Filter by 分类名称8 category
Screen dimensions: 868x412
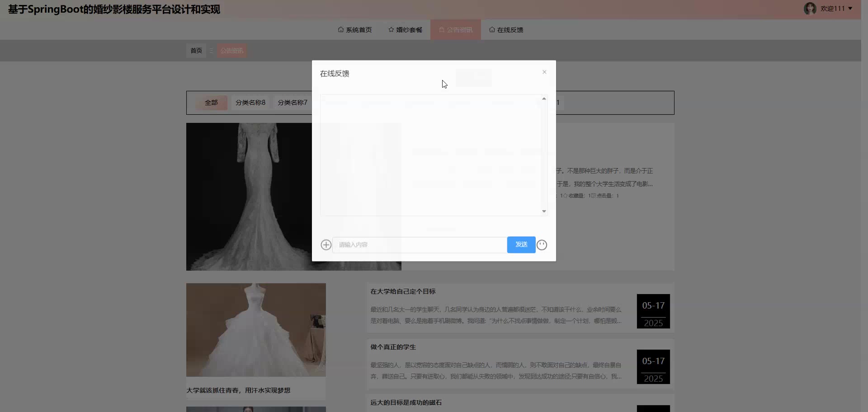(x=250, y=103)
